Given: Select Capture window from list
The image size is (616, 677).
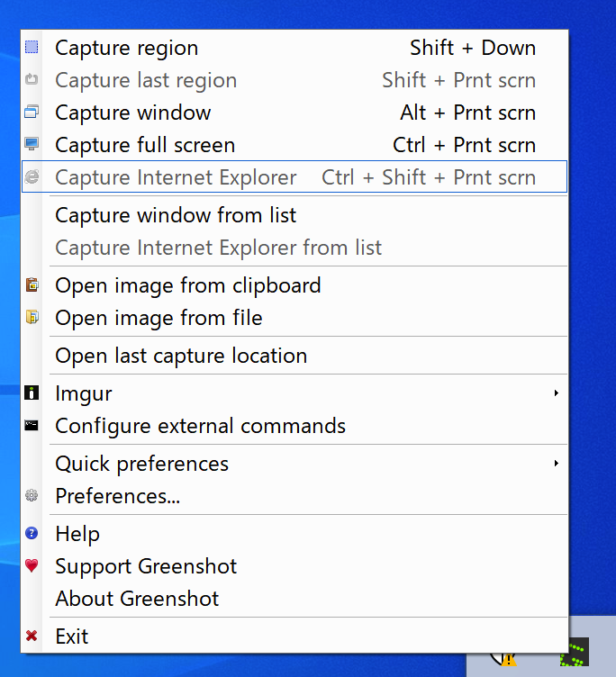Looking at the screenshot, I should pos(176,215).
